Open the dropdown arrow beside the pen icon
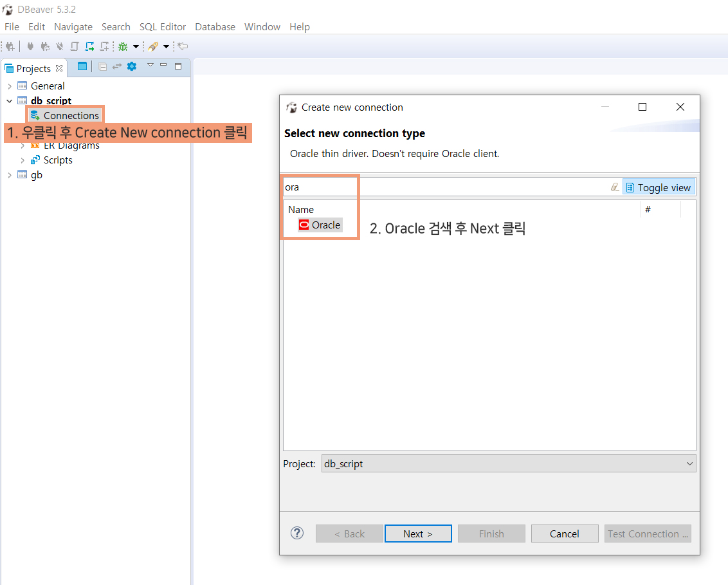728x585 pixels. point(166,46)
